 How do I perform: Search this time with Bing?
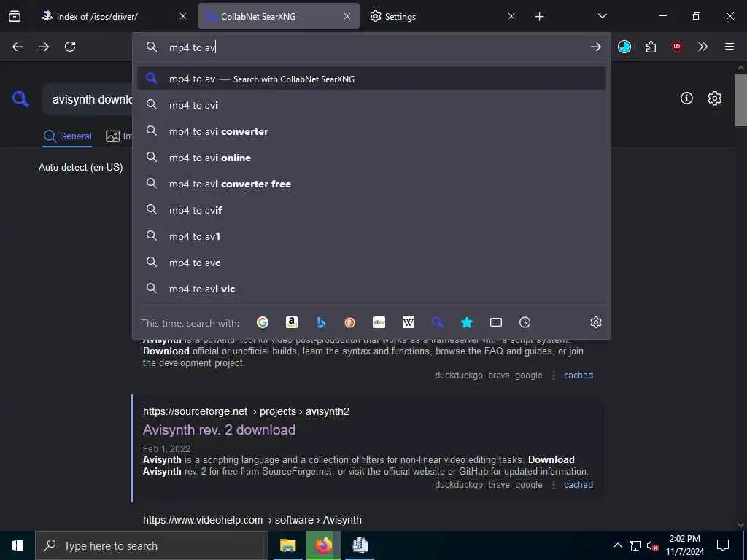(321, 322)
